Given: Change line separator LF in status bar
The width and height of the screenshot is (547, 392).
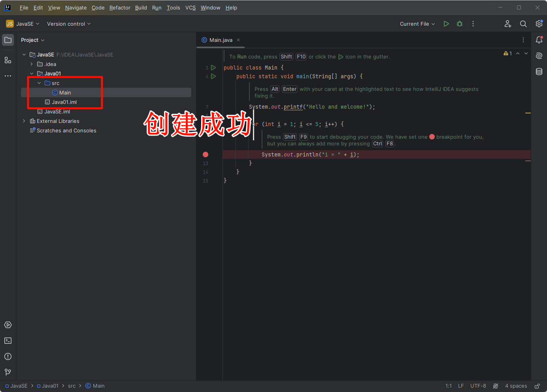Looking at the screenshot, I should tap(461, 386).
